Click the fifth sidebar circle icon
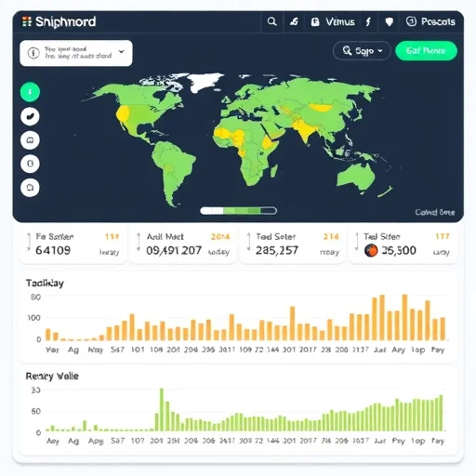 click(x=30, y=188)
